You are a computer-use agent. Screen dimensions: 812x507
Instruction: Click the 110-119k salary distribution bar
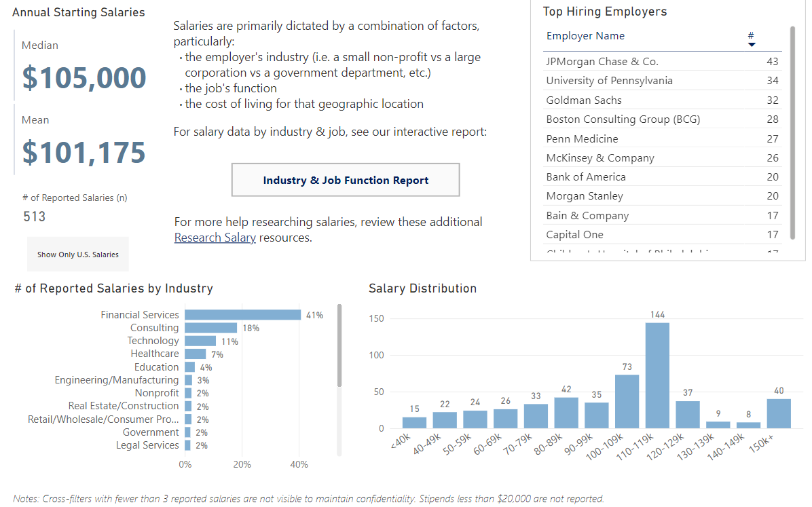pyautogui.click(x=657, y=375)
